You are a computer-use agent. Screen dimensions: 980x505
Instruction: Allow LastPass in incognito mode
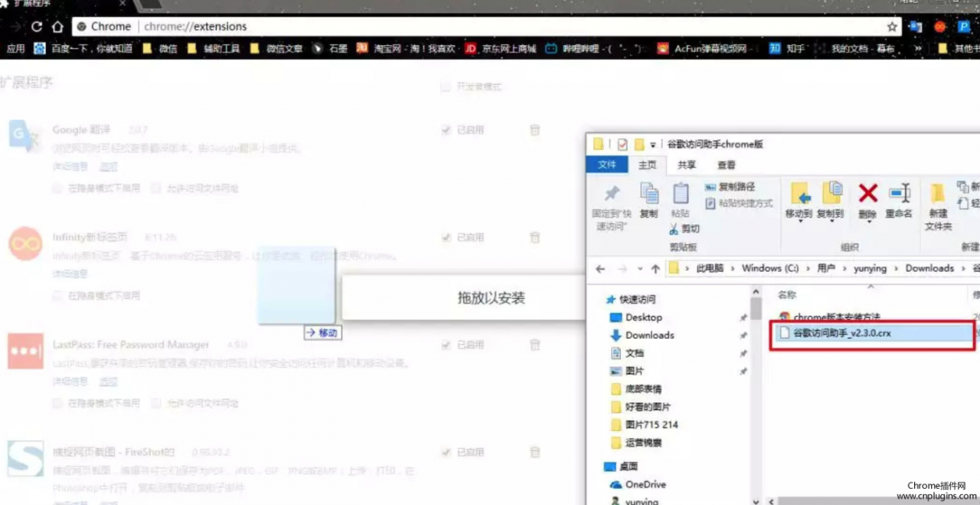pyautogui.click(x=57, y=402)
